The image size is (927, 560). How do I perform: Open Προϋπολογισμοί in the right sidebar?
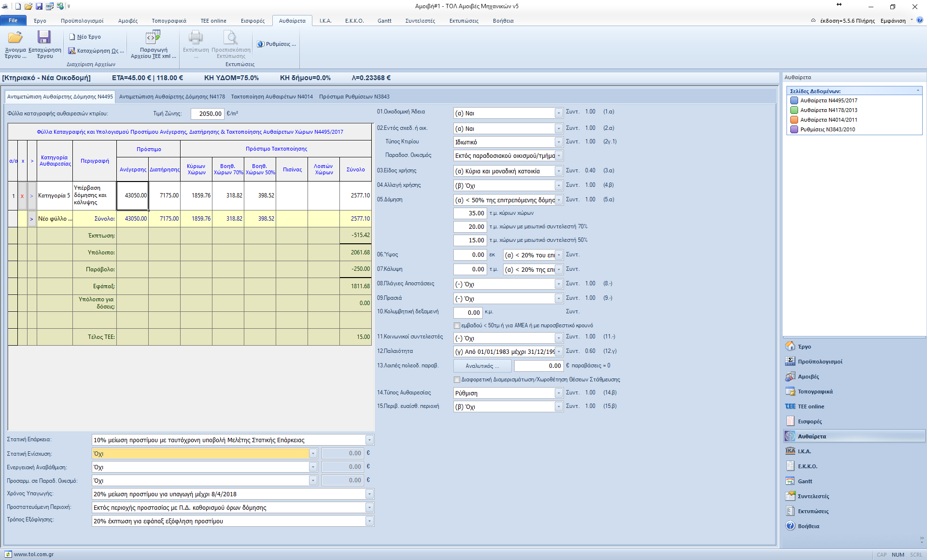point(819,362)
